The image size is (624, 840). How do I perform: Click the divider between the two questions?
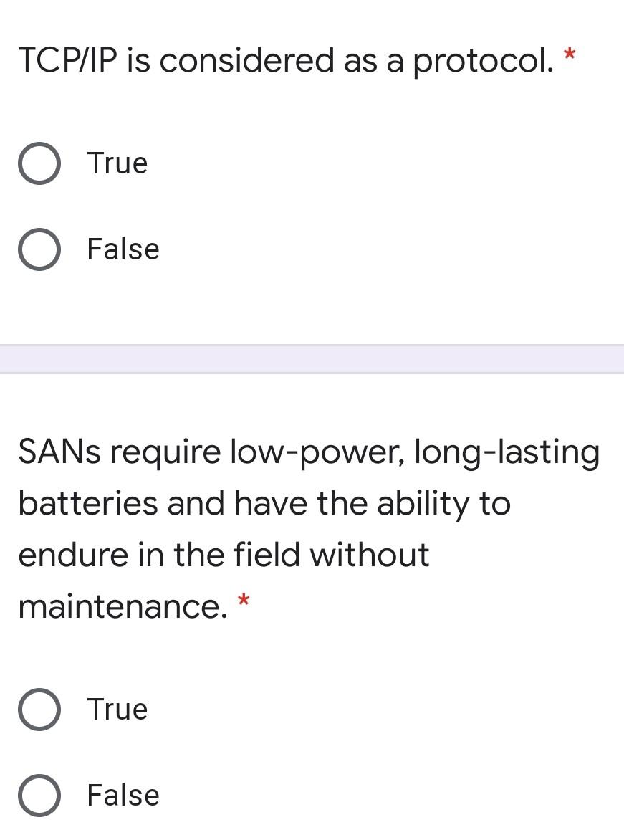pyautogui.click(x=312, y=358)
